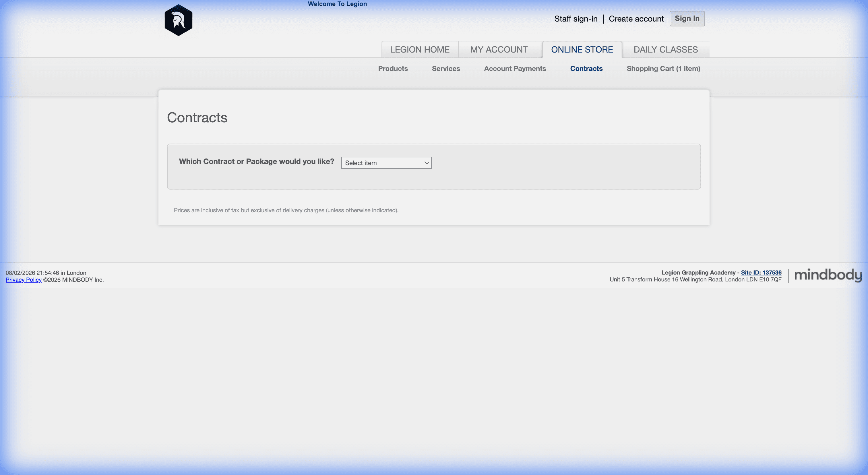Open the Privacy Policy link
868x475 pixels.
point(24,280)
